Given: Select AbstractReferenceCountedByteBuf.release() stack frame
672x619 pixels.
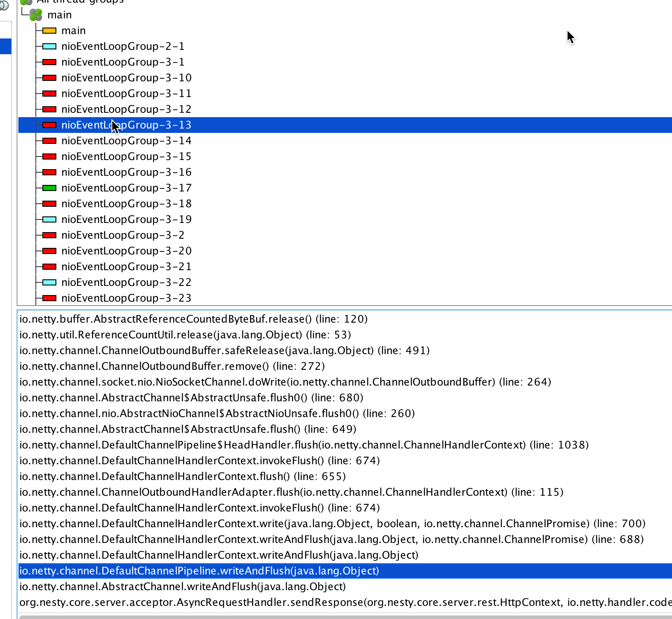Looking at the screenshot, I should click(x=194, y=319).
